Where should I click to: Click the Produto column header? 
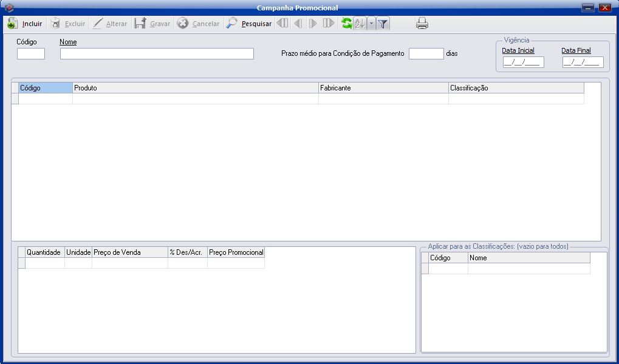(195, 88)
